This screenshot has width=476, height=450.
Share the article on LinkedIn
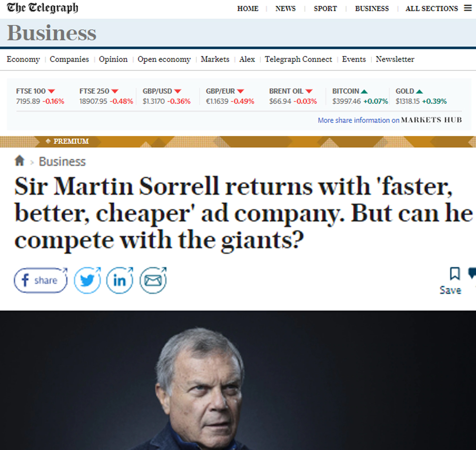[119, 280]
